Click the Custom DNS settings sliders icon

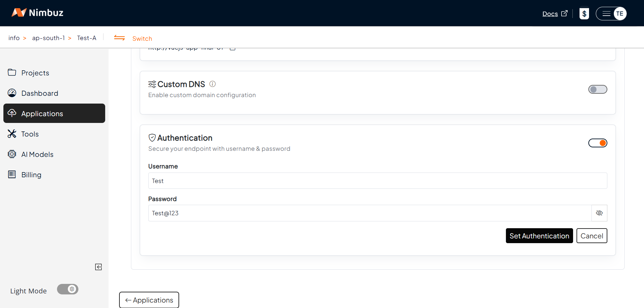tap(152, 84)
